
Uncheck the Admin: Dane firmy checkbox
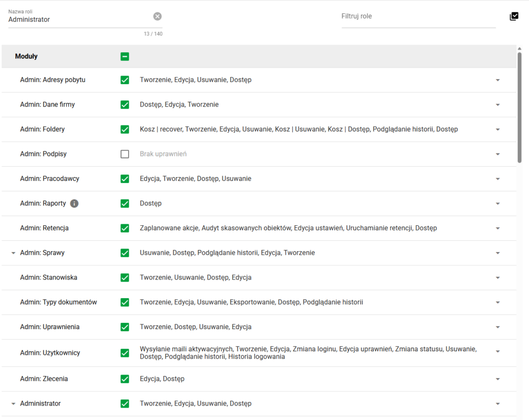click(125, 104)
